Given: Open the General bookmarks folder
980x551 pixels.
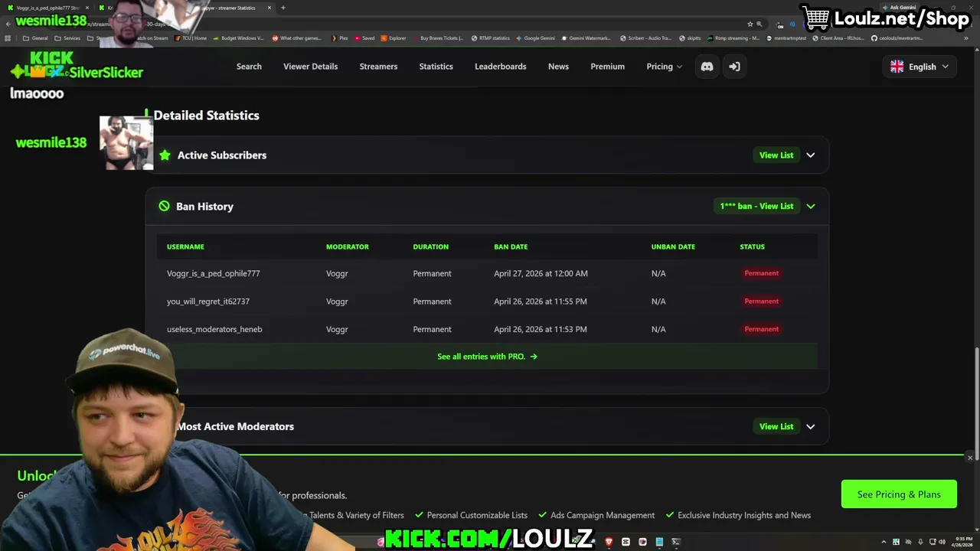Looking at the screenshot, I should 35,37.
